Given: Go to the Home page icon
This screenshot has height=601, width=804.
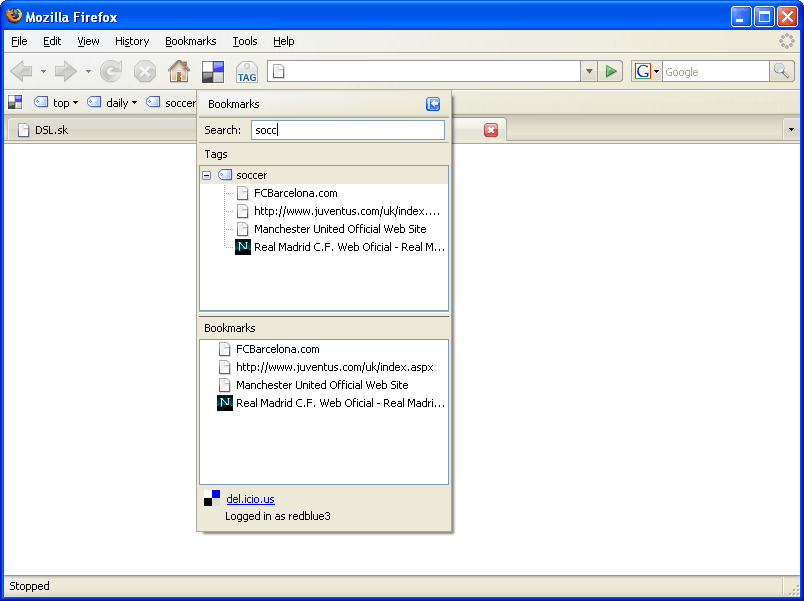Looking at the screenshot, I should click(x=179, y=72).
